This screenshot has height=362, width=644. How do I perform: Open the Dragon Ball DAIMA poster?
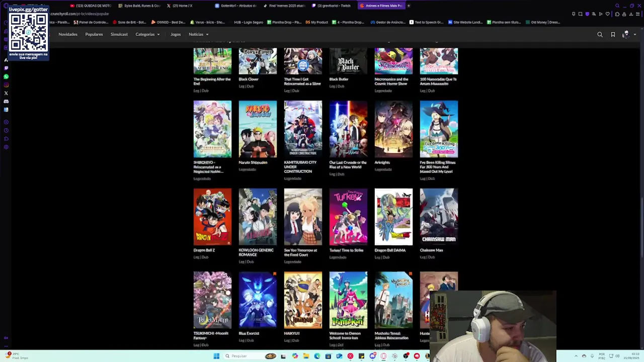393,217
